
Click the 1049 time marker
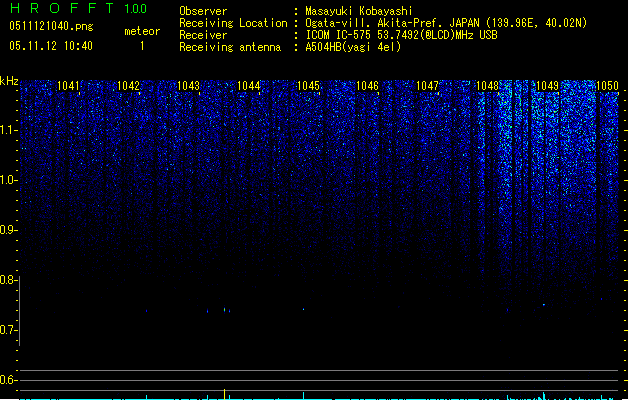(x=547, y=86)
